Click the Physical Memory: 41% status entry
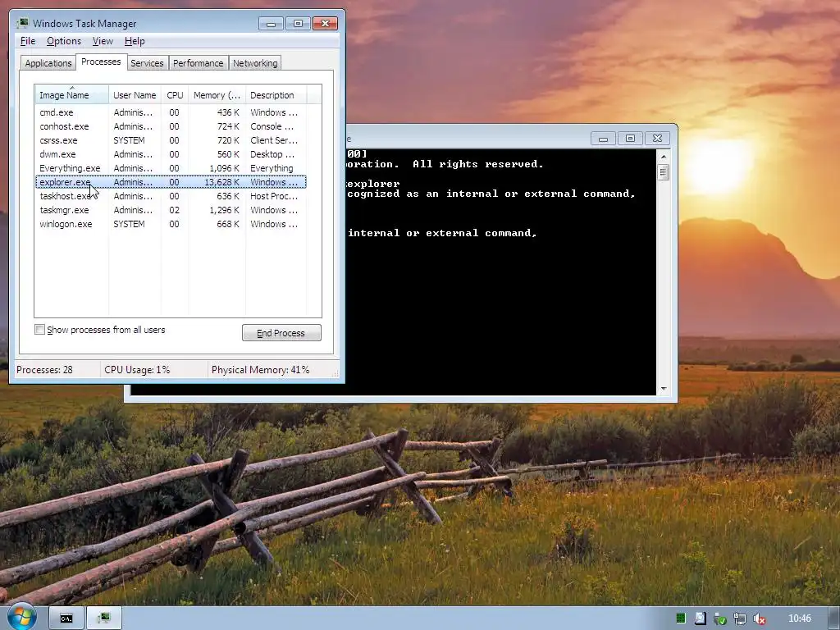The height and width of the screenshot is (630, 840). (x=260, y=370)
